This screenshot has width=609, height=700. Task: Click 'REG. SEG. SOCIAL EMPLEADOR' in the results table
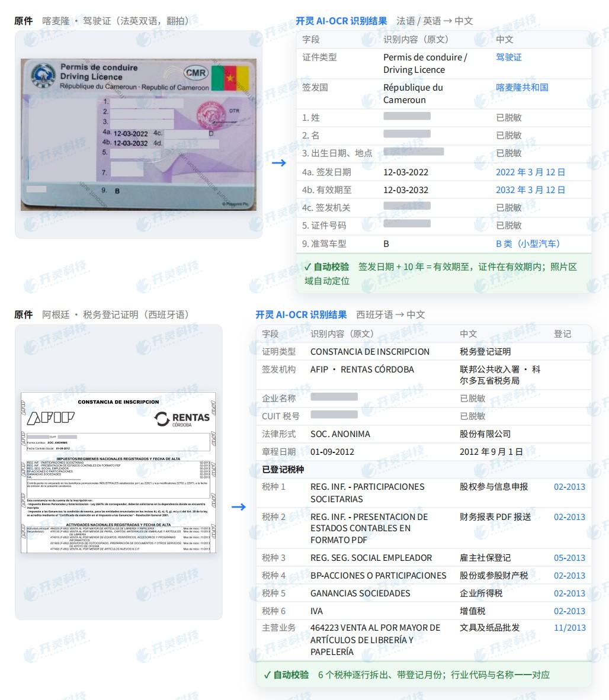pos(371,558)
